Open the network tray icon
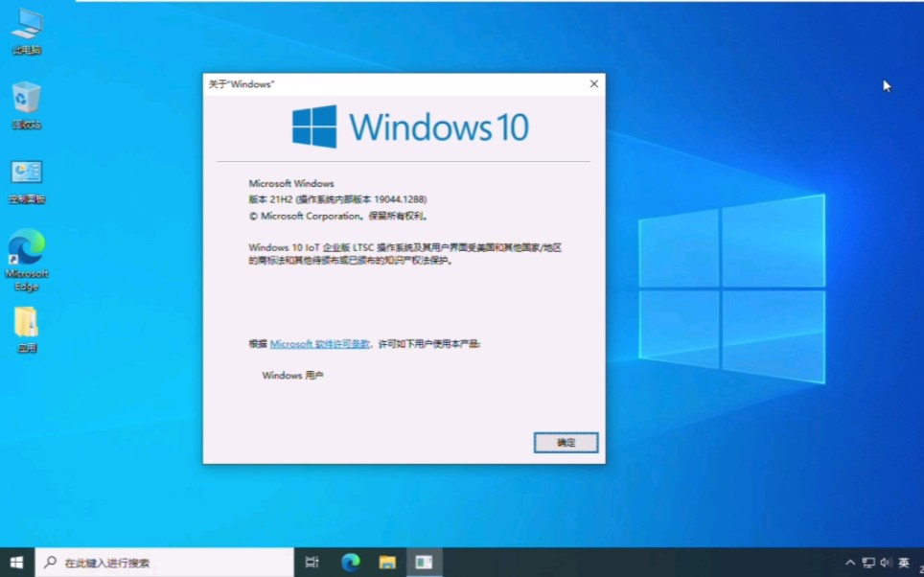924x577 pixels. 868,563
